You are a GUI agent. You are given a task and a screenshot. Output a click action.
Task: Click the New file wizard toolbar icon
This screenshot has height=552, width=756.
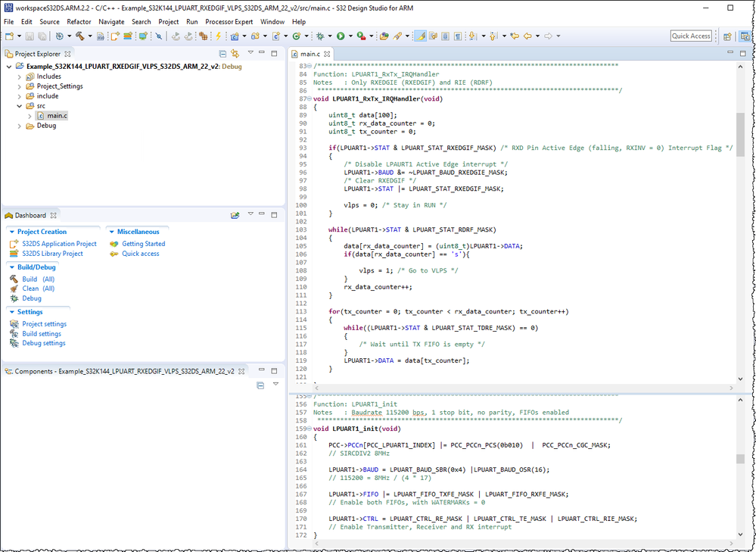pyautogui.click(x=9, y=36)
